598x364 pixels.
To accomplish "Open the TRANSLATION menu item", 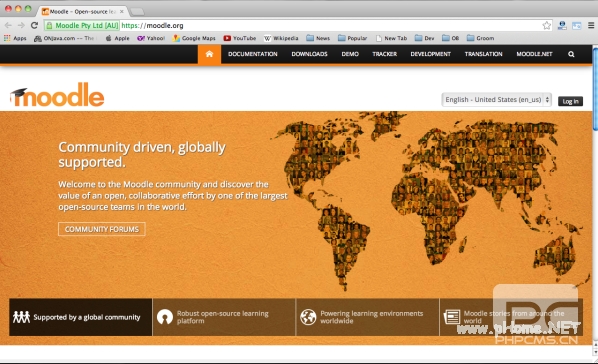I will coord(483,54).
